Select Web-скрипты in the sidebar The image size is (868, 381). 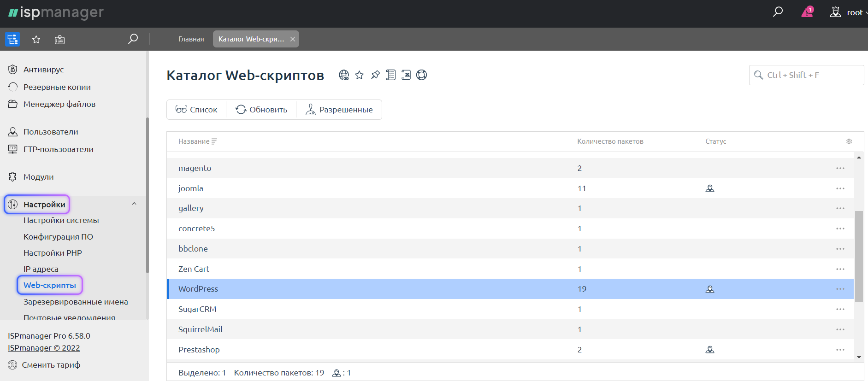[50, 285]
